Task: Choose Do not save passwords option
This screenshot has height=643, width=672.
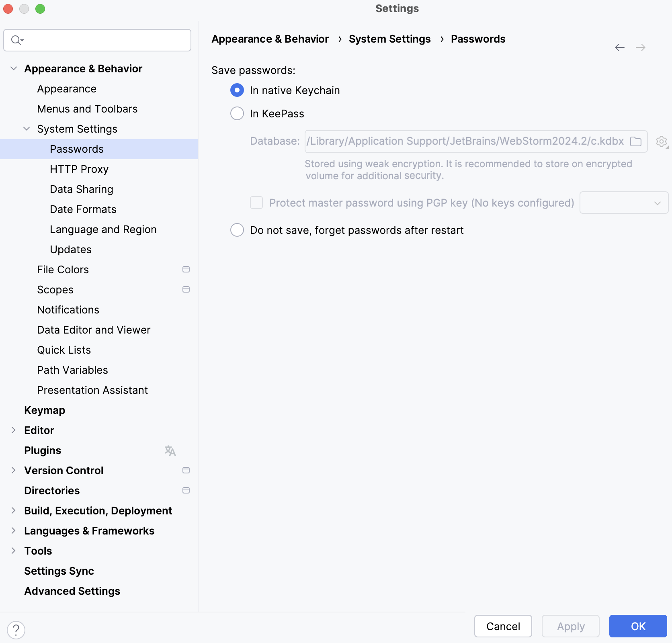Action: 237,230
